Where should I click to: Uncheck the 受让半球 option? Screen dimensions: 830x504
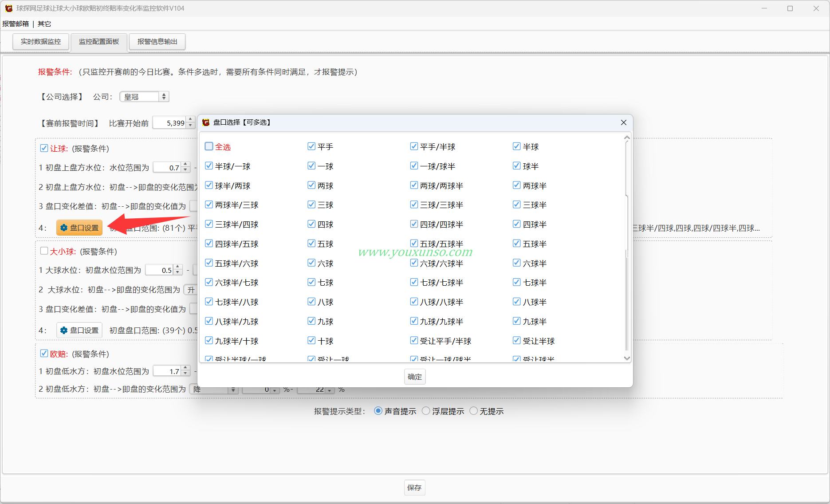pyautogui.click(x=516, y=341)
